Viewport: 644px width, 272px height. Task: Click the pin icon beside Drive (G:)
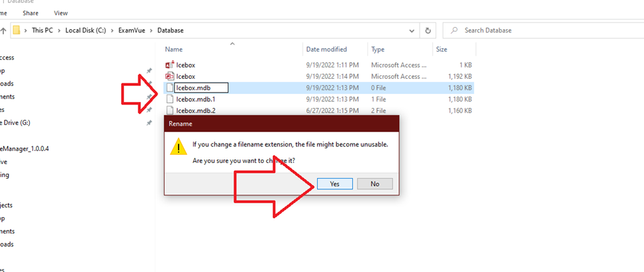pos(149,122)
